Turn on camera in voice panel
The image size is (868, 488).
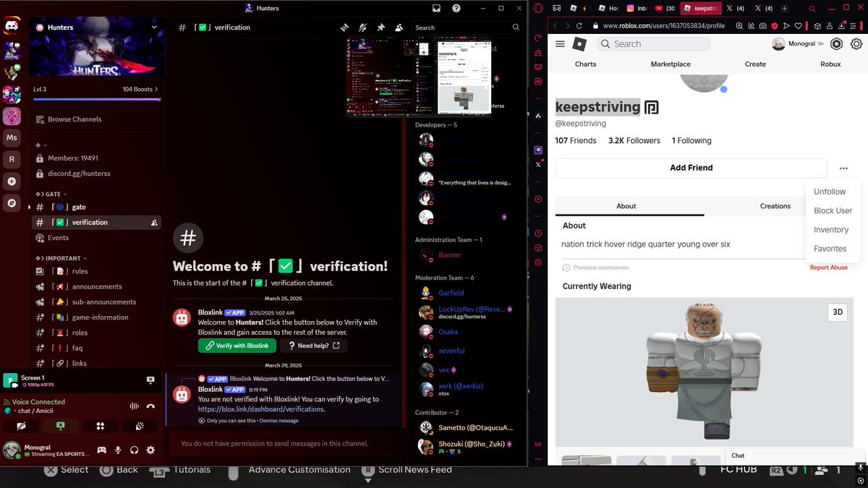tap(22, 426)
